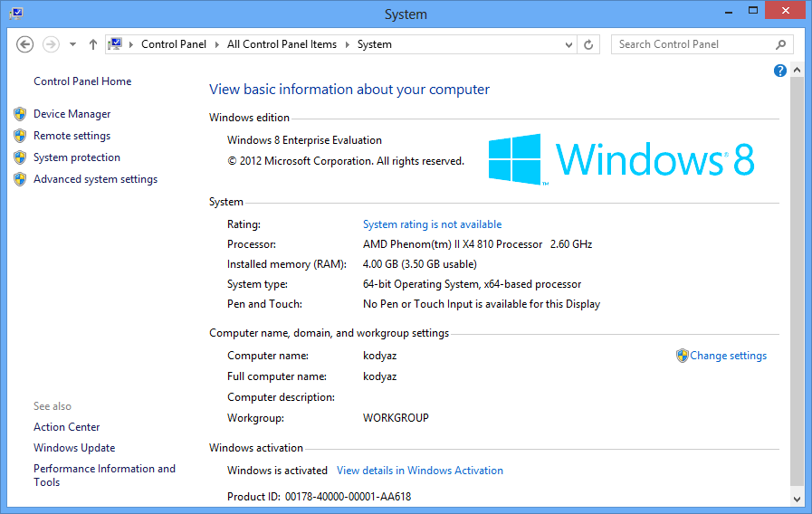Select System in the breadcrumb
Viewport: 812px width, 514px height.
(x=375, y=44)
